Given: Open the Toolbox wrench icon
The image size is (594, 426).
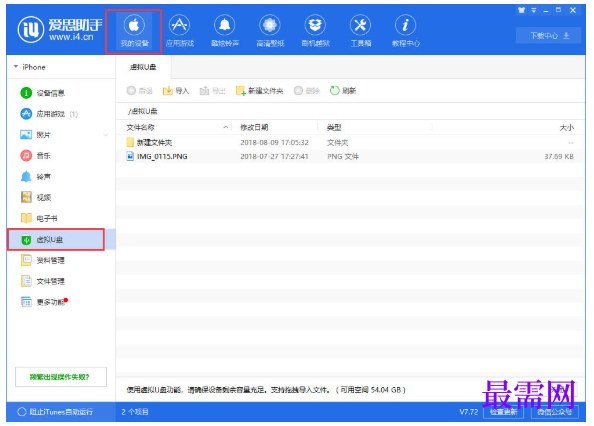Looking at the screenshot, I should click(360, 25).
